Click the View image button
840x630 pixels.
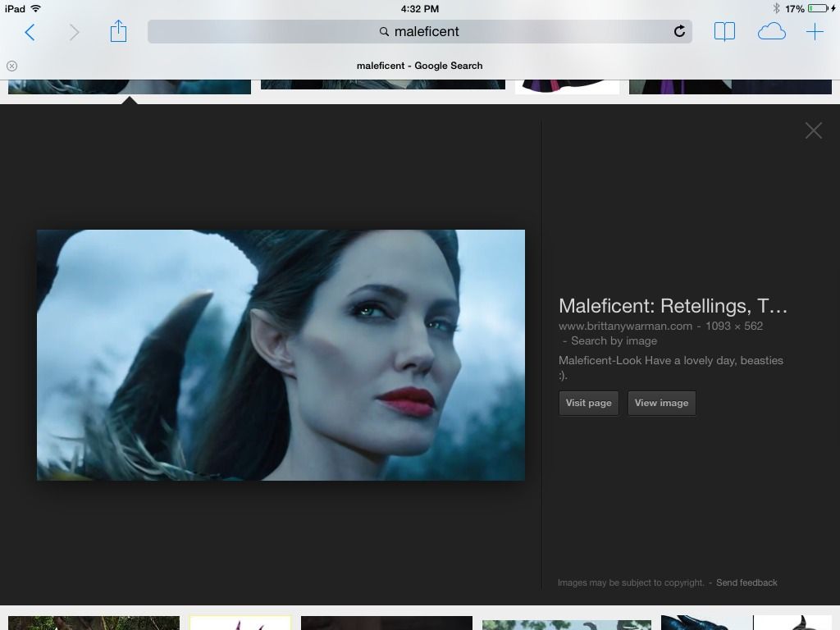[662, 403]
